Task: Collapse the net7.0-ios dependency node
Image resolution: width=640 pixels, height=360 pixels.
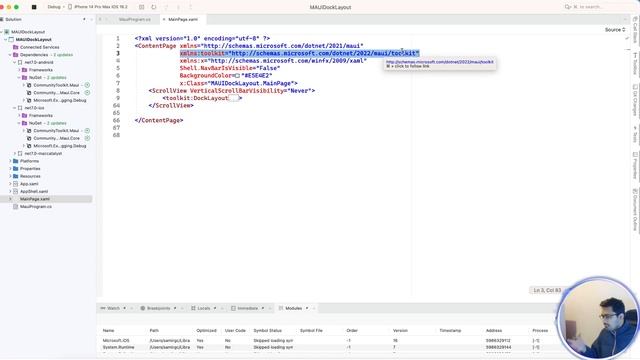Action: point(15,108)
